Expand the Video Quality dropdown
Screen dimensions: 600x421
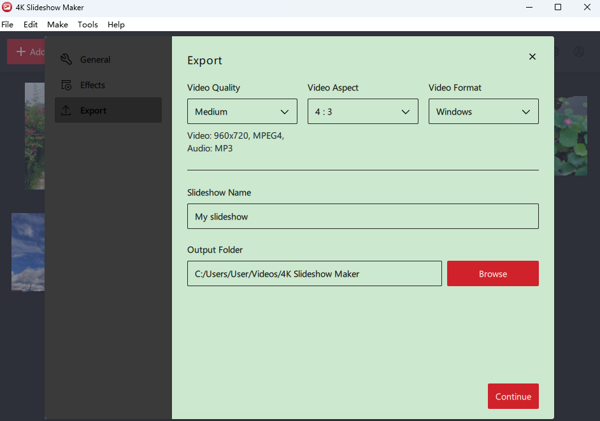[x=242, y=112]
